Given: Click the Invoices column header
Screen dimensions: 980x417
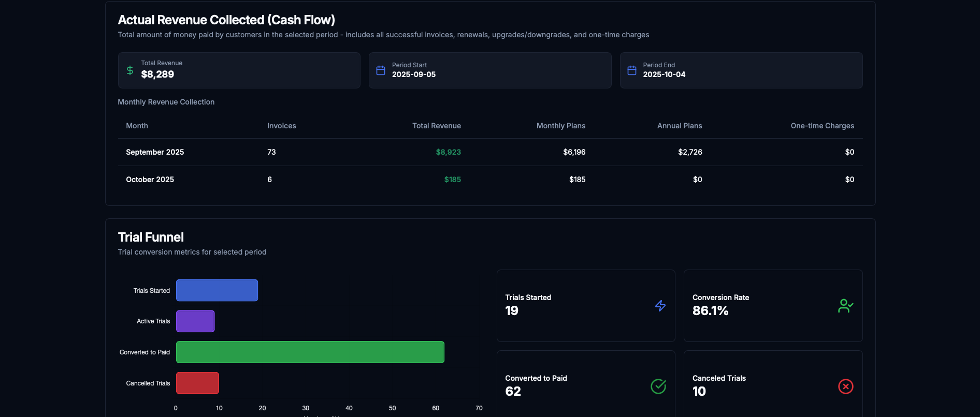Looking at the screenshot, I should pyautogui.click(x=282, y=126).
